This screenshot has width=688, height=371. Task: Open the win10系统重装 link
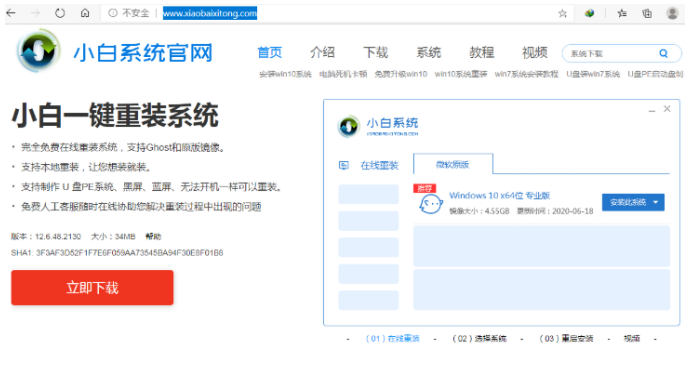pos(461,74)
